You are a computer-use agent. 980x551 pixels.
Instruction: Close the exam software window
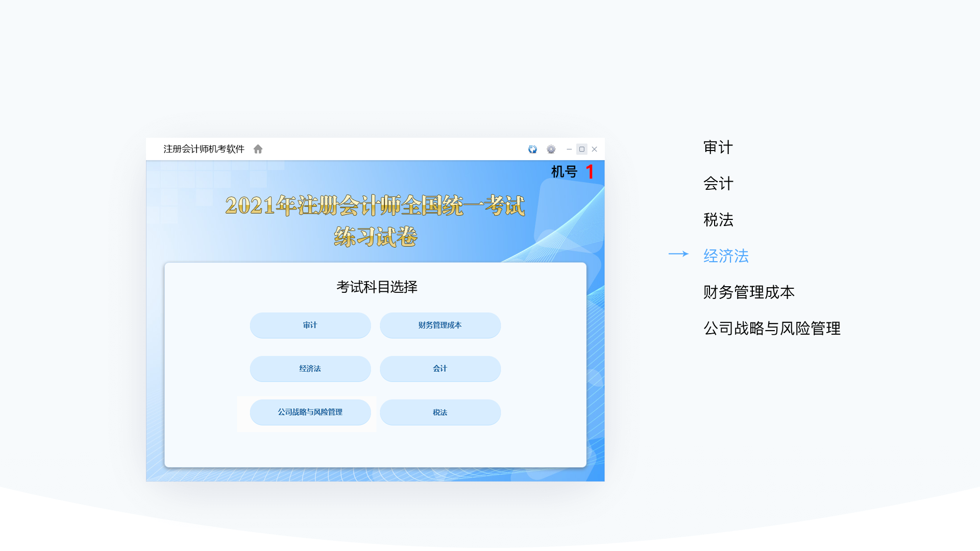594,149
